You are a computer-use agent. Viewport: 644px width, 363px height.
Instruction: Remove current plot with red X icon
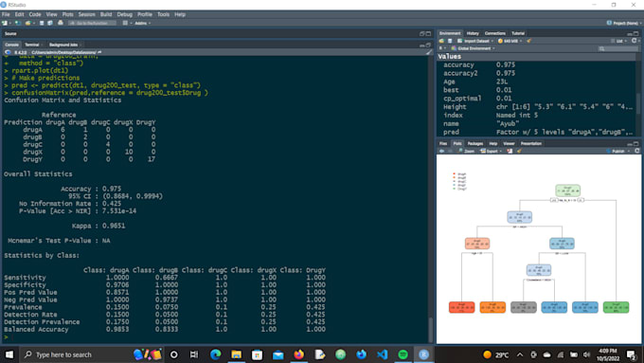[510, 151]
